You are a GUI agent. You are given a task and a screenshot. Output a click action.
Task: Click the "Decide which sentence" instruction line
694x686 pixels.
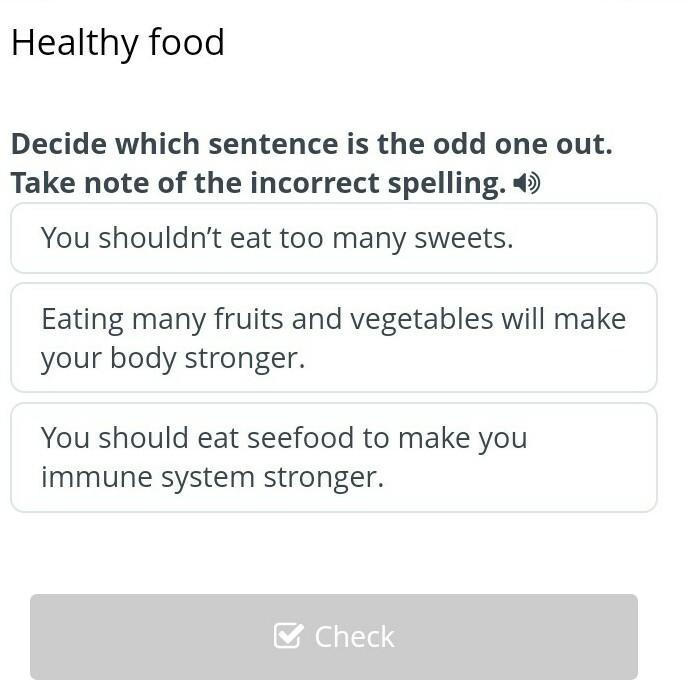pyautogui.click(x=311, y=144)
